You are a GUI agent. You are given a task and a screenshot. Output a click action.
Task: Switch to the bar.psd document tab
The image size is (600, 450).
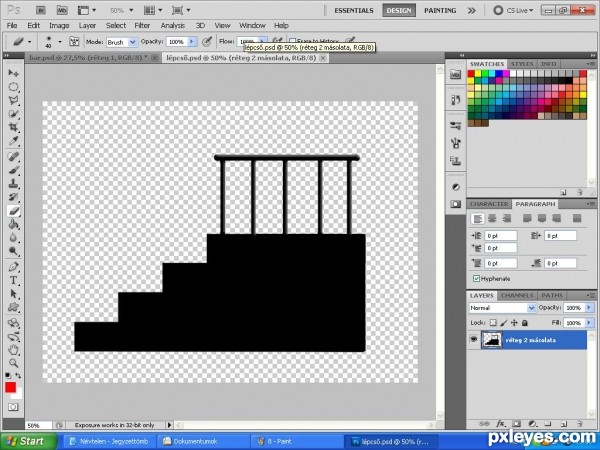click(92, 58)
